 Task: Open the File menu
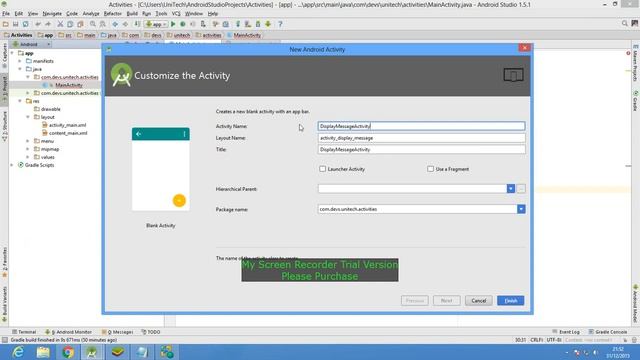pos(6,13)
